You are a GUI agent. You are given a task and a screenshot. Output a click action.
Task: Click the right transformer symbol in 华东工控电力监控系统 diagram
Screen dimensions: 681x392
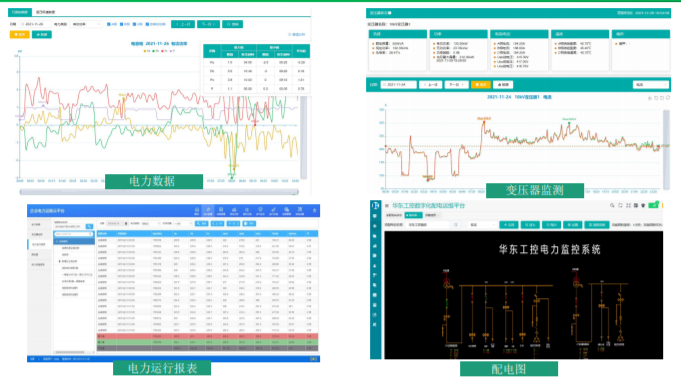point(576,283)
